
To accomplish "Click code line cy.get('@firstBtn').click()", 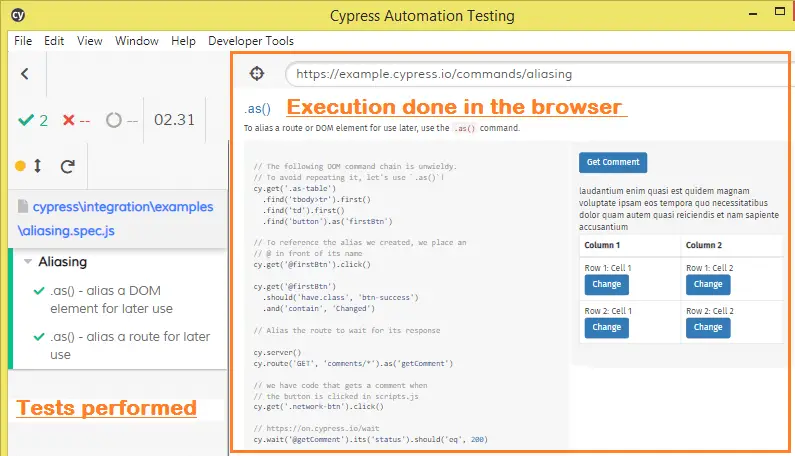I will [312, 264].
